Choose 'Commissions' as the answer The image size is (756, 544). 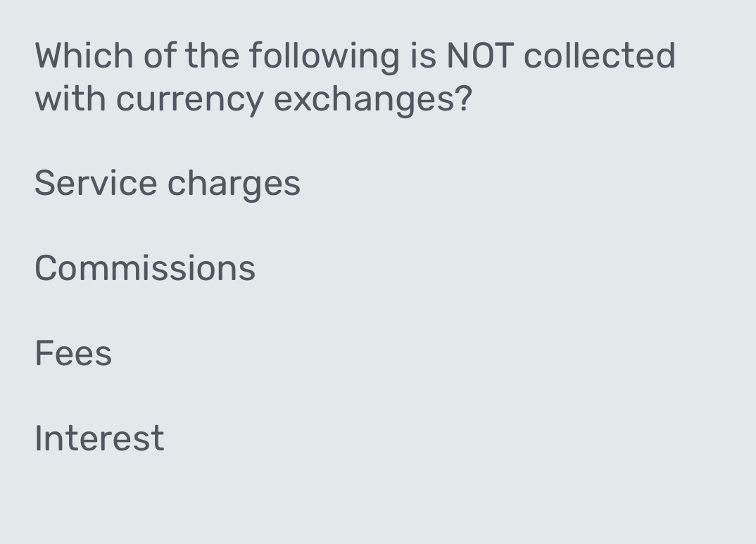tap(144, 268)
